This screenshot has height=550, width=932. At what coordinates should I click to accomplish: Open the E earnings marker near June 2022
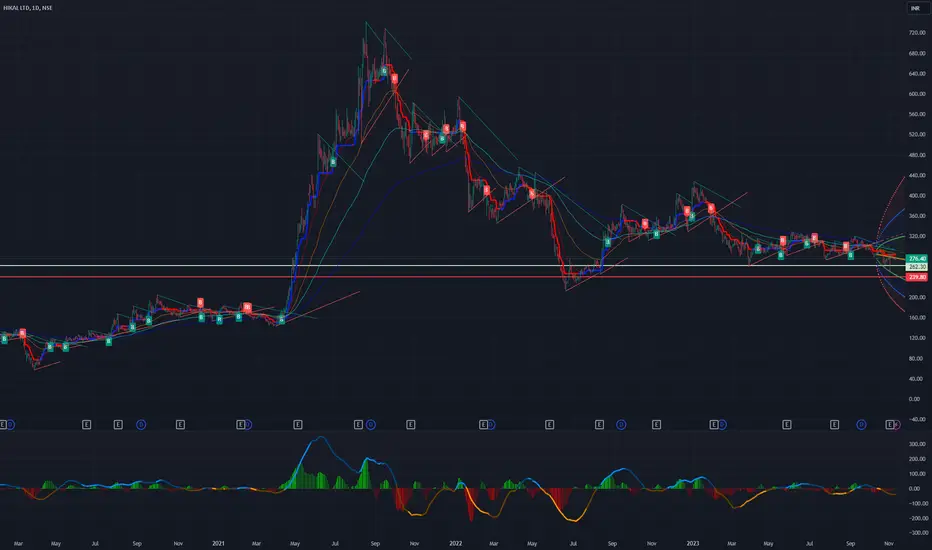549,425
